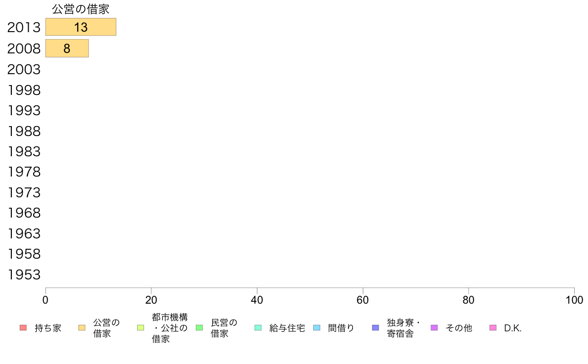This screenshot has height=364, width=588.
Task: Click the light blue 間借り legend swatch
Action: (x=317, y=328)
